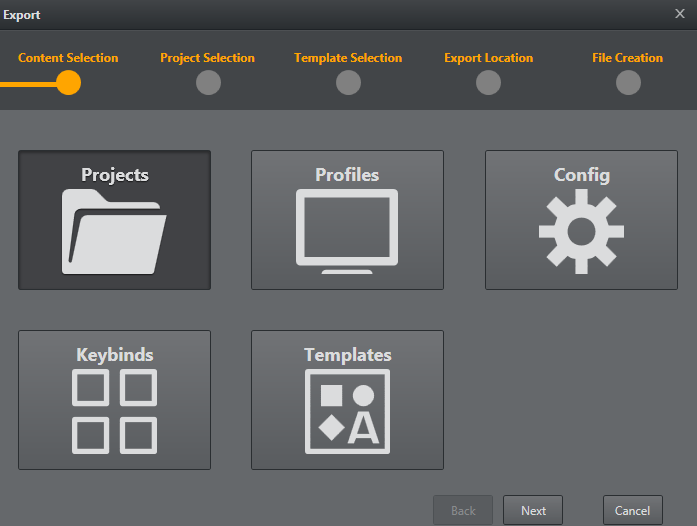Pick the Config gear icon
Viewport: 697px width, 526px height.
click(x=581, y=231)
